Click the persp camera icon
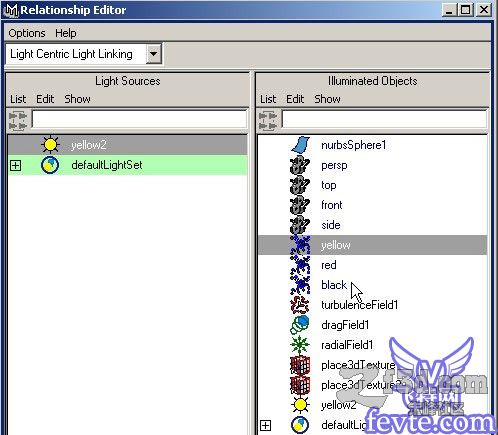 [x=300, y=165]
